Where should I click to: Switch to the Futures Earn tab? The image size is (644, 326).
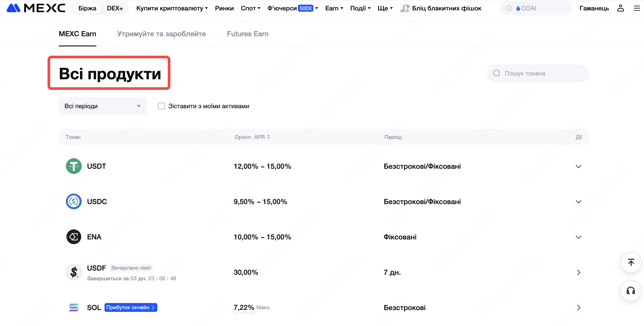[x=248, y=34]
